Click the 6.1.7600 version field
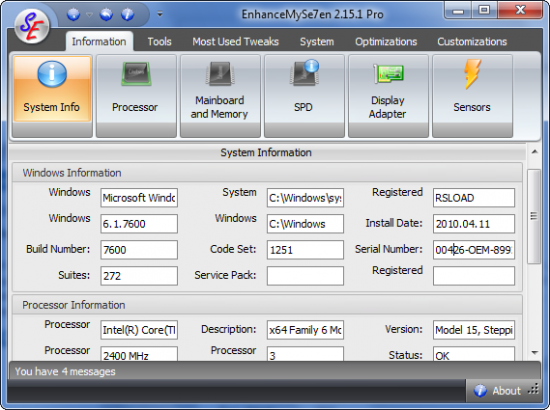The image size is (550, 410). (x=139, y=224)
